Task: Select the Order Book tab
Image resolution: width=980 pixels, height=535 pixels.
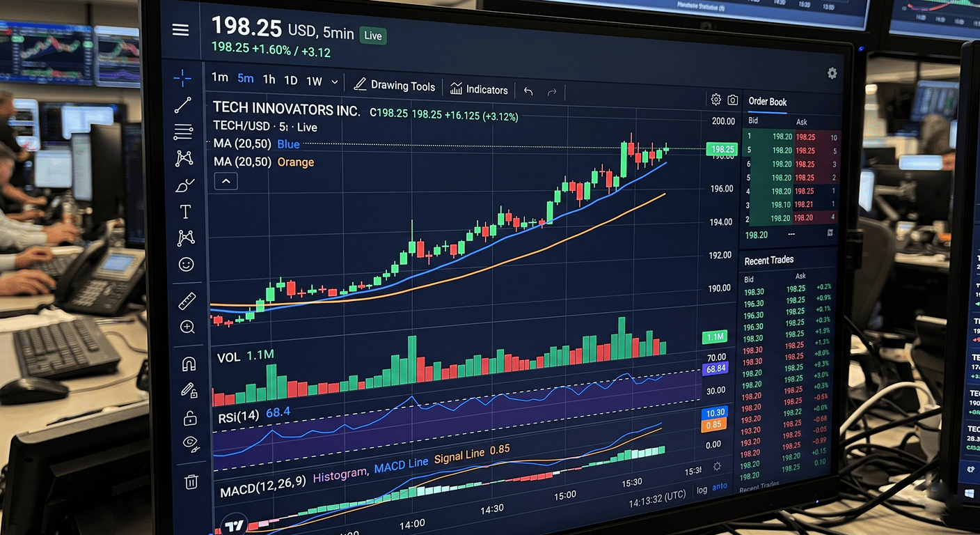Action: (x=768, y=102)
